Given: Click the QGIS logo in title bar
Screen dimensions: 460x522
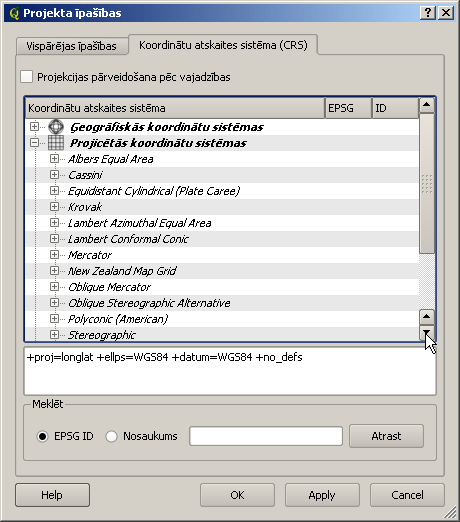Looking at the screenshot, I should pos(14,13).
